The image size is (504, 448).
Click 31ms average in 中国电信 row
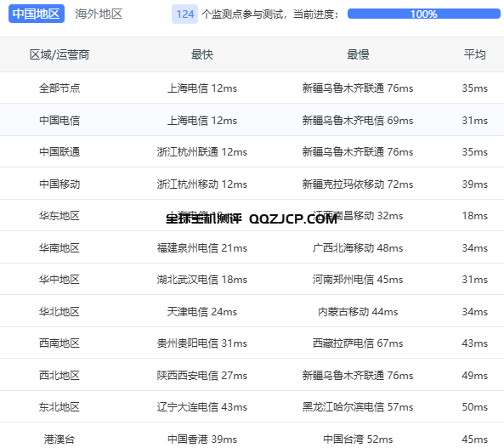pos(475,120)
